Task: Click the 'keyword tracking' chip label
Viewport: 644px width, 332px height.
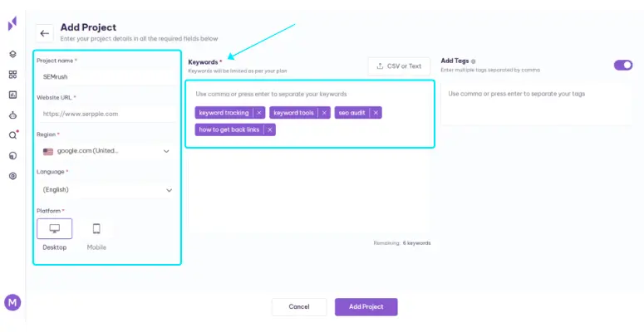Action: pyautogui.click(x=224, y=113)
